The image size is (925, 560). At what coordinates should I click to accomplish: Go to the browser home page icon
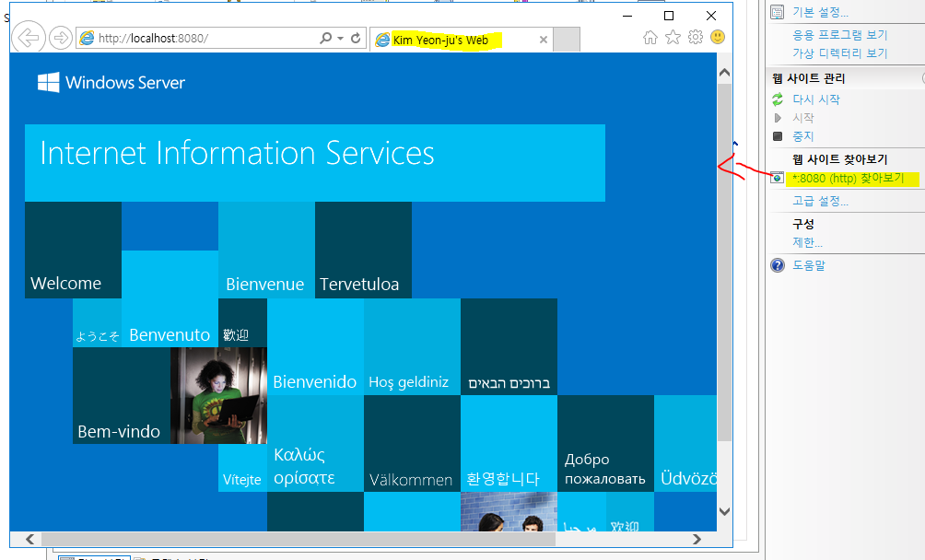pyautogui.click(x=650, y=37)
